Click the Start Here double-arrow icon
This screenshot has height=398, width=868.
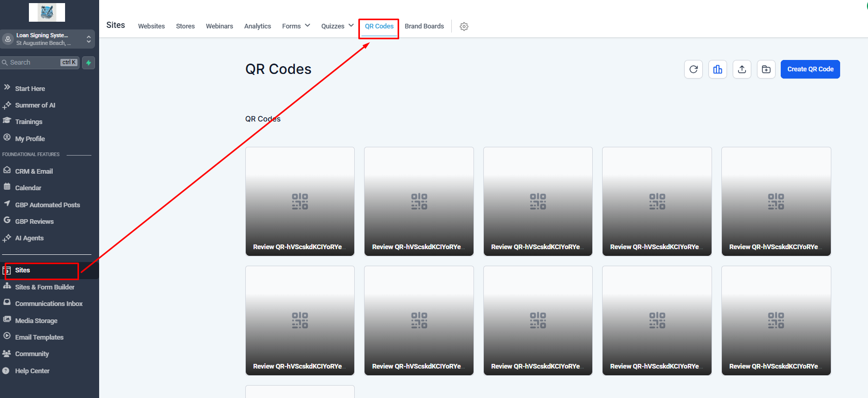[7, 87]
